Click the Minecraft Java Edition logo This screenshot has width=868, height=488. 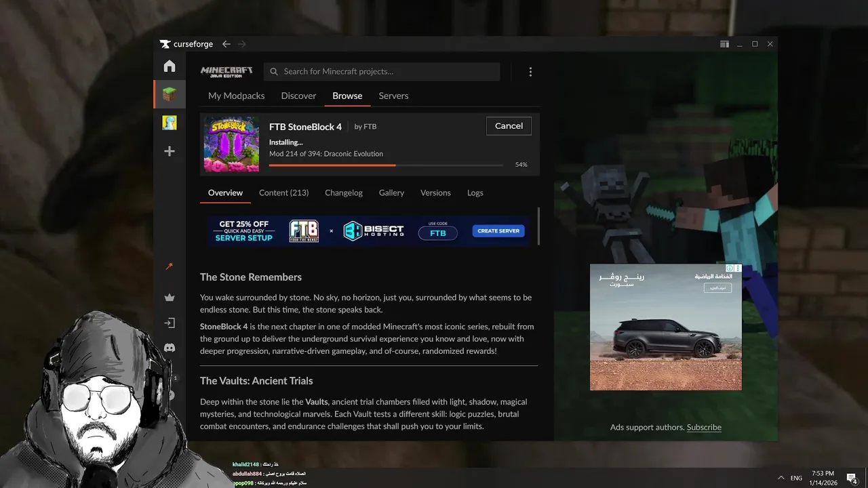pos(226,71)
